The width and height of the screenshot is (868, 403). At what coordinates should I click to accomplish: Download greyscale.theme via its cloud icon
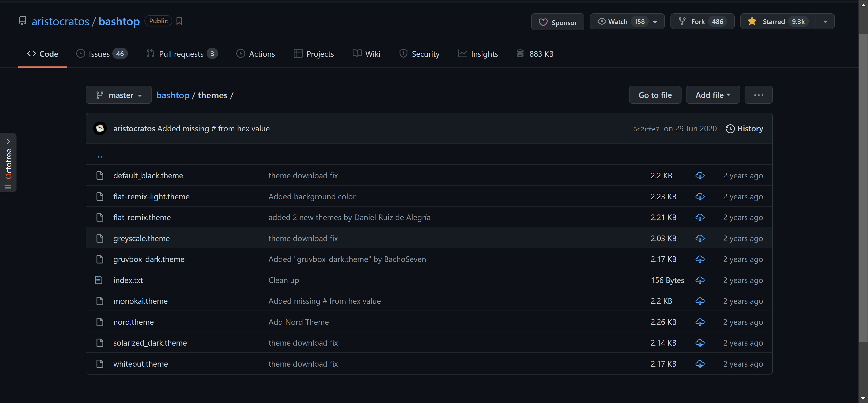[x=700, y=238]
